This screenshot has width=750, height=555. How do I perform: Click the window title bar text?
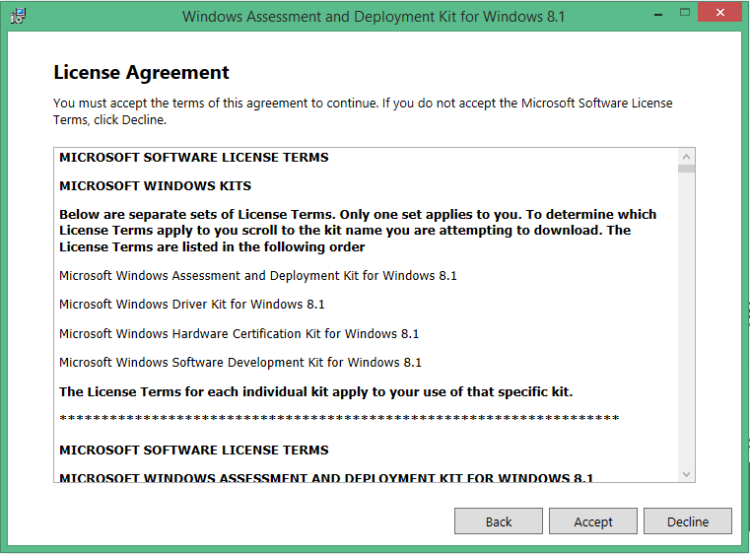pos(372,17)
